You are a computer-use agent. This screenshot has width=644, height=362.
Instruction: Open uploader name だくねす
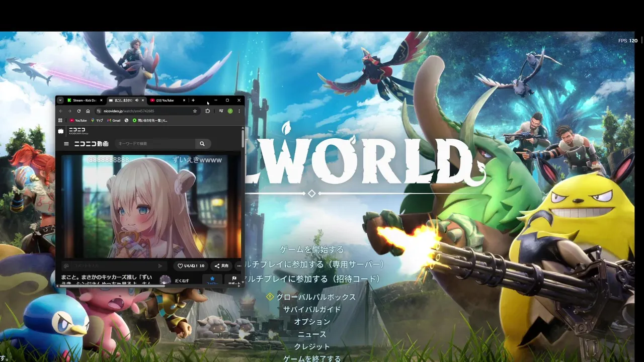[x=182, y=281]
